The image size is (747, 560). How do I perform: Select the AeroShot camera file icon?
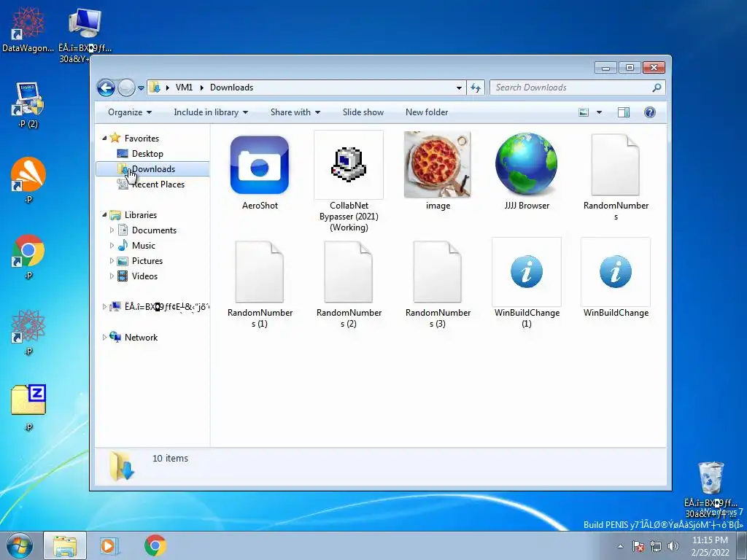coord(260,165)
